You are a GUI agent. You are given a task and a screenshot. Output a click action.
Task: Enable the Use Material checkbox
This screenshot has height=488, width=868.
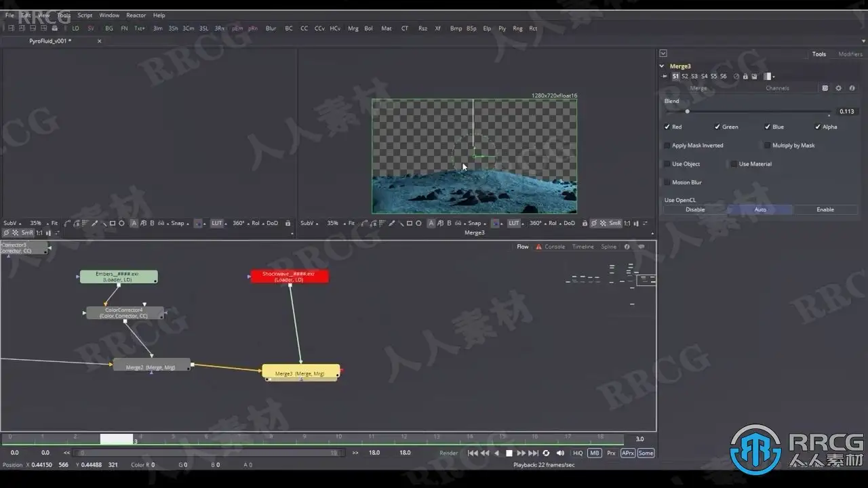pos(734,164)
